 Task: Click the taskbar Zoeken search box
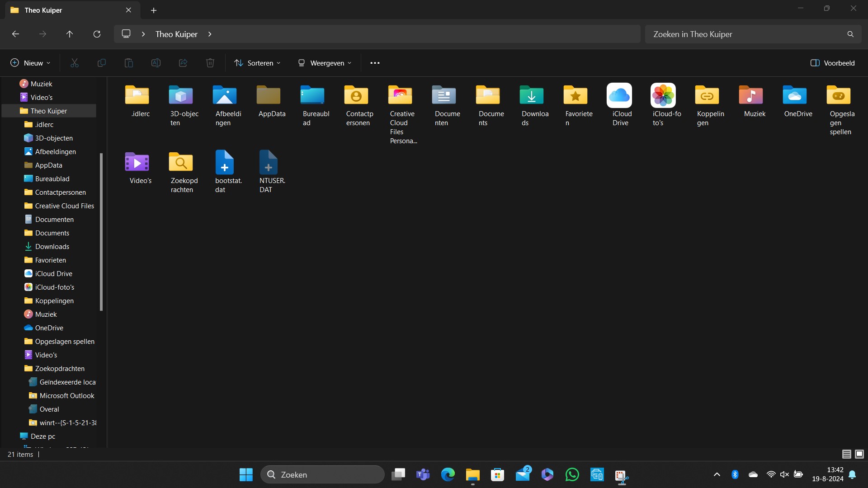click(322, 474)
